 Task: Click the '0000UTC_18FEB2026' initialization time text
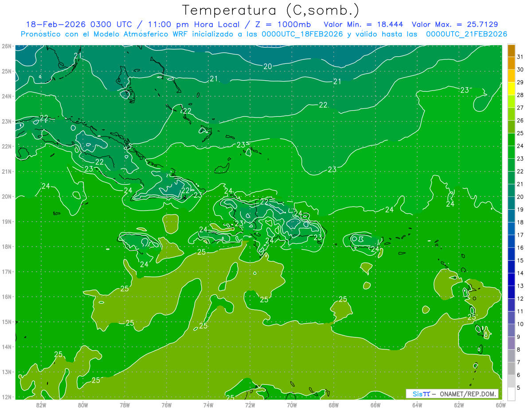302,34
